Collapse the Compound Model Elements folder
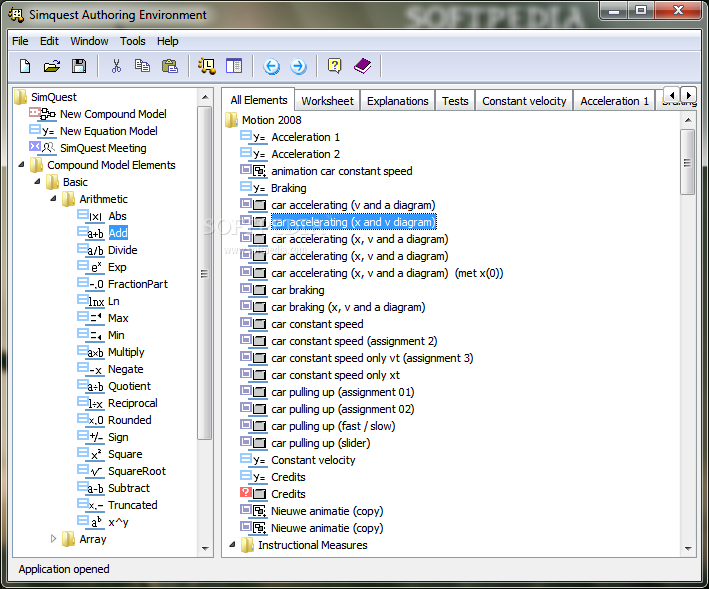 [x=21, y=165]
